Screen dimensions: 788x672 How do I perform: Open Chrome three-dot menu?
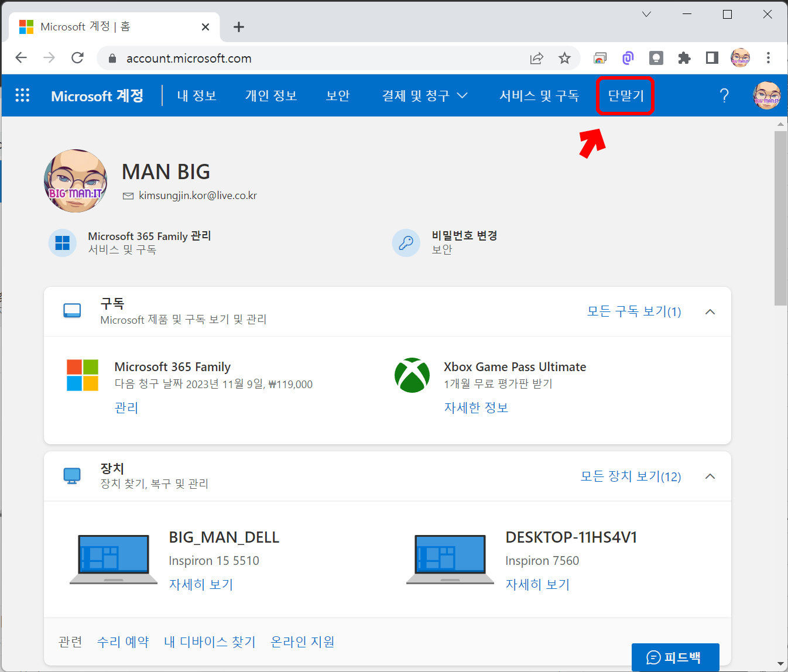pos(768,58)
